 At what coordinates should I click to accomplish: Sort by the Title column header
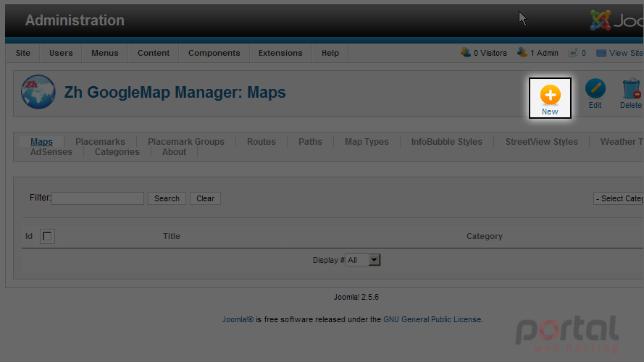171,236
